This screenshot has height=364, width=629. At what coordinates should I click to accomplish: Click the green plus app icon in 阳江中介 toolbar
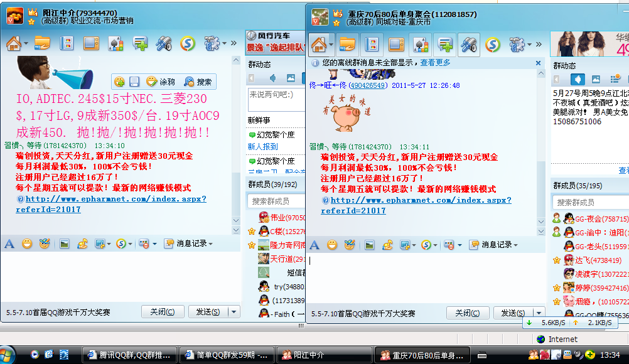tap(140, 43)
